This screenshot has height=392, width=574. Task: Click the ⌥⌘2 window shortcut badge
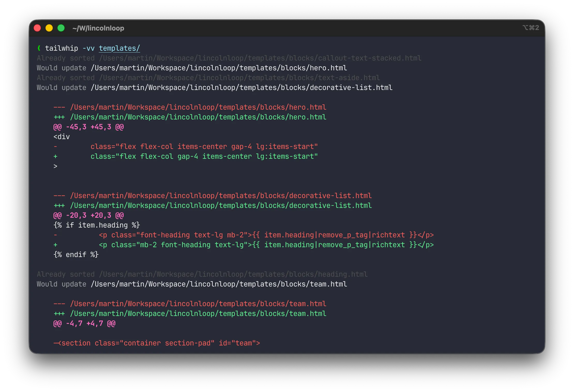531,27
